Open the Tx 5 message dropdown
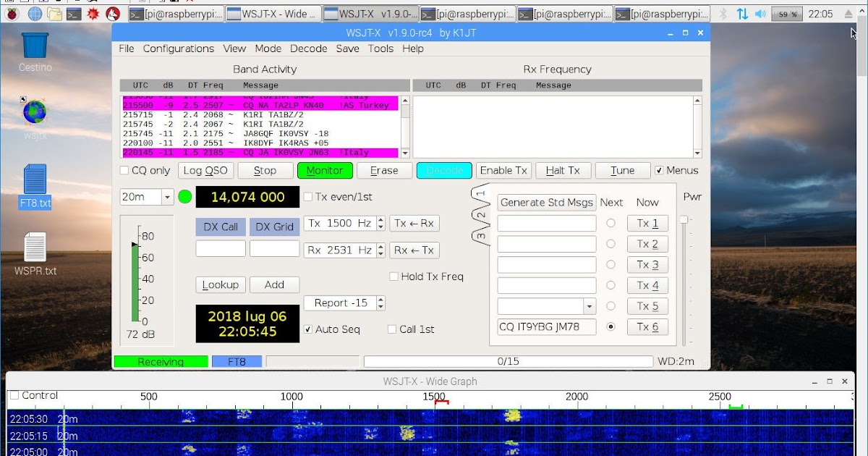The image size is (868, 456). coord(588,305)
